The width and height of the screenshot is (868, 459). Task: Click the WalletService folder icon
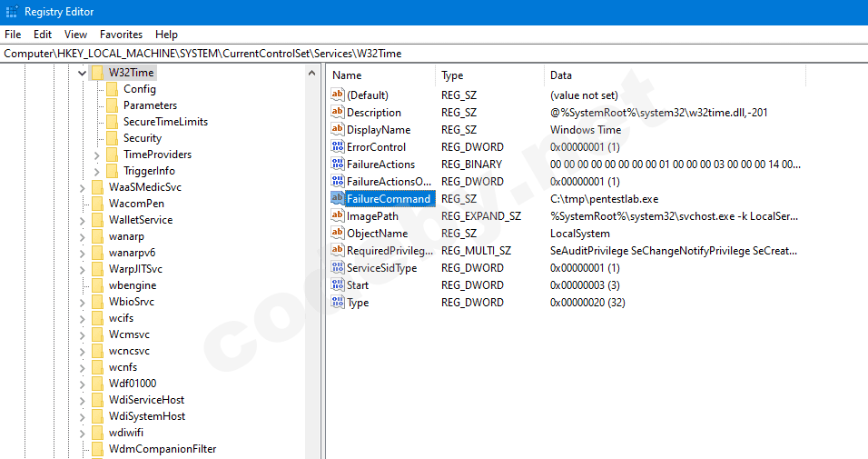[97, 220]
